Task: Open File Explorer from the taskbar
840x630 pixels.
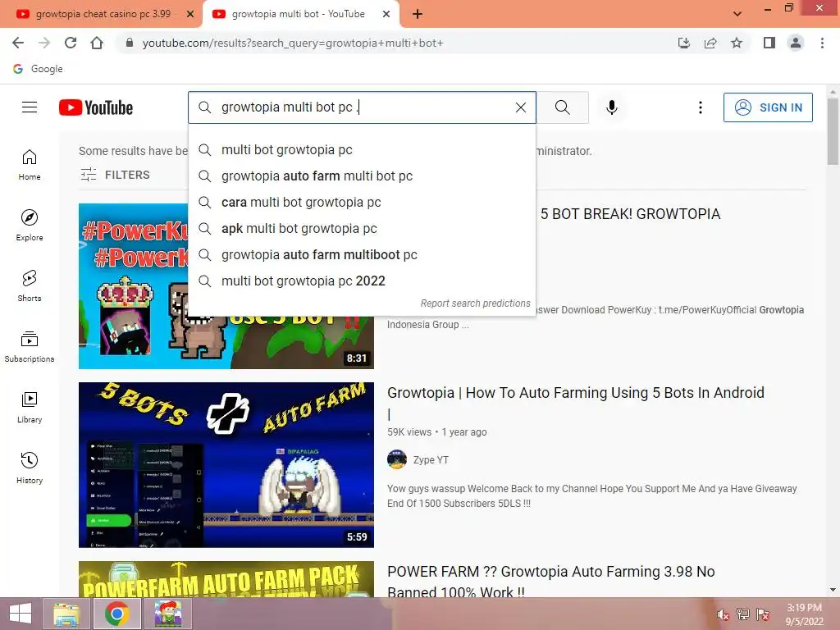Action: click(x=66, y=614)
